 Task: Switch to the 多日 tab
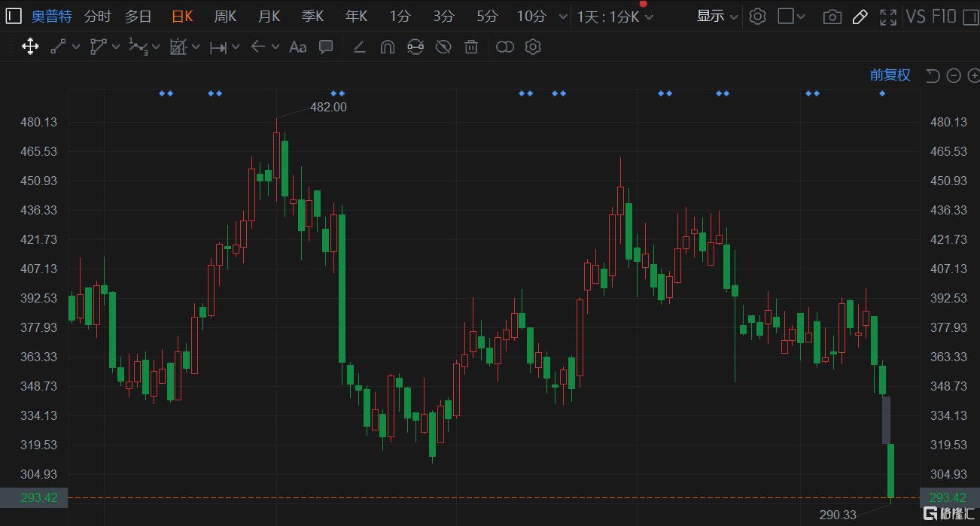click(138, 16)
